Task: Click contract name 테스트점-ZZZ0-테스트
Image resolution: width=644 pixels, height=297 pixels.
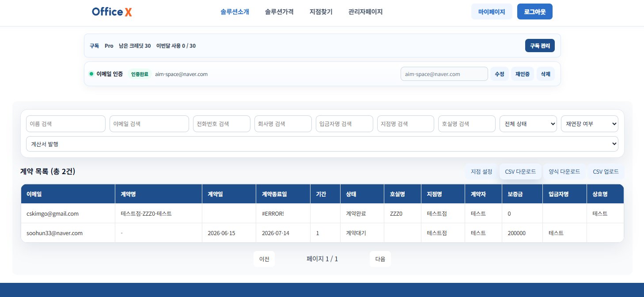Action: point(146,213)
